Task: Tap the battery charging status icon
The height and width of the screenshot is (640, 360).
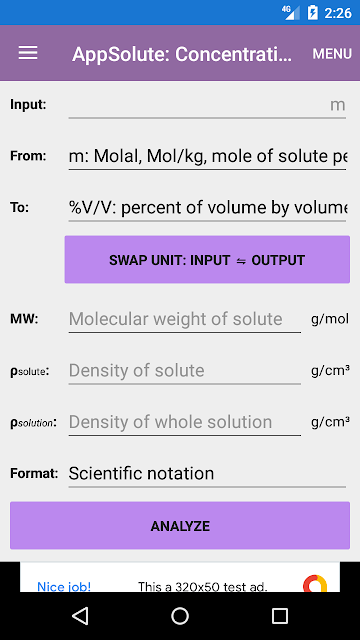Action: [312, 13]
